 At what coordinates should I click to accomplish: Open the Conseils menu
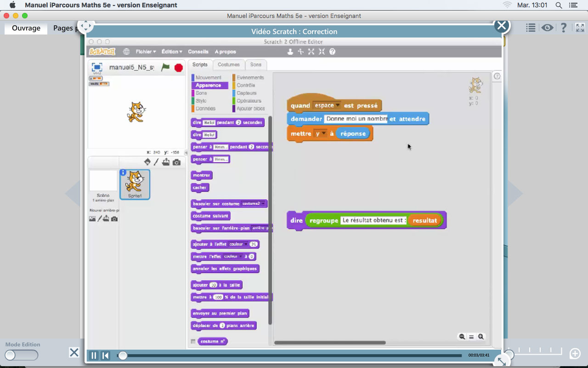coord(198,52)
